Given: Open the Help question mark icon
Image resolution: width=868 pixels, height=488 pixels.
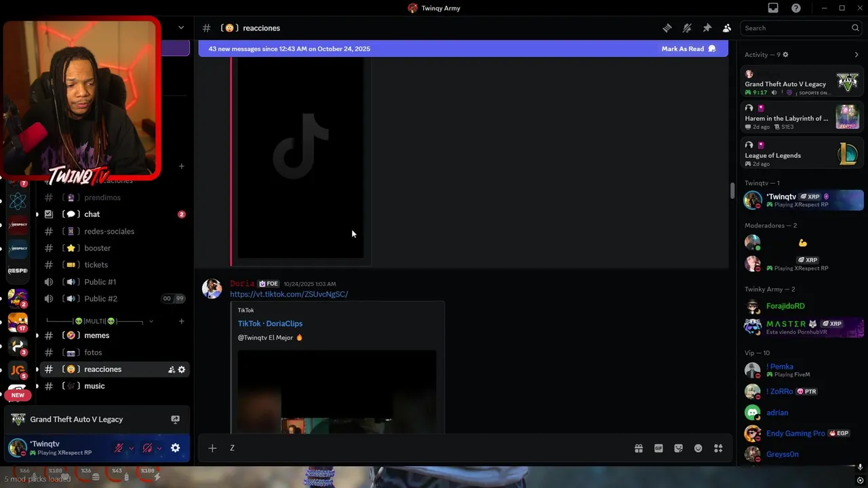Looking at the screenshot, I should pyautogui.click(x=796, y=8).
